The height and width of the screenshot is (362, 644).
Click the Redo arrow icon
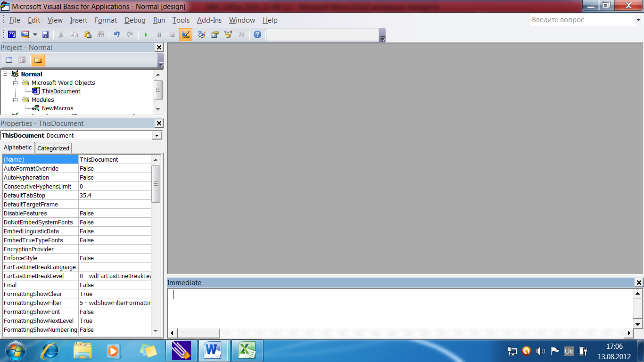pyautogui.click(x=130, y=34)
